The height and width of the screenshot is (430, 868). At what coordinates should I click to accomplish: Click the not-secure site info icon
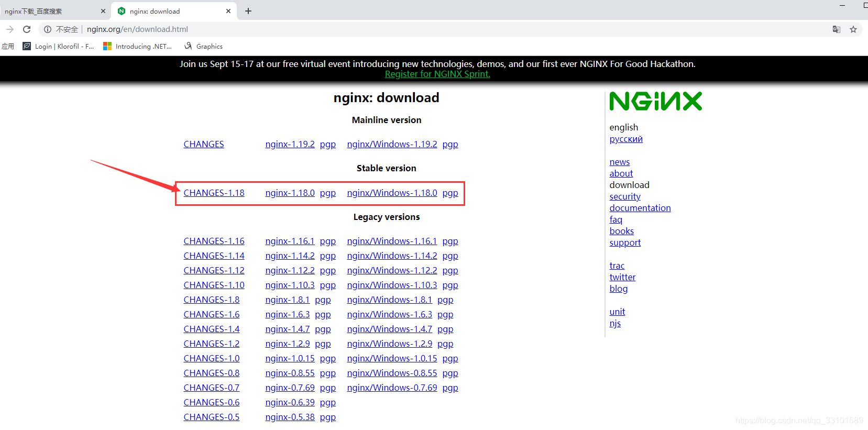point(48,29)
